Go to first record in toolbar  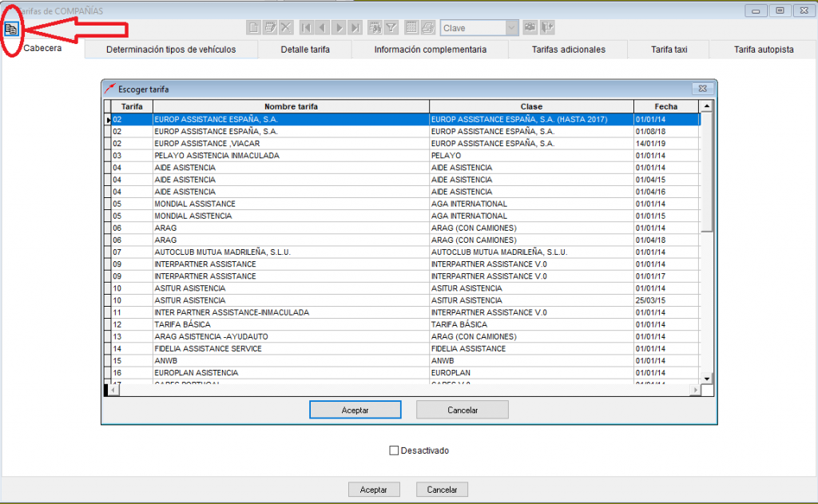pyautogui.click(x=306, y=28)
